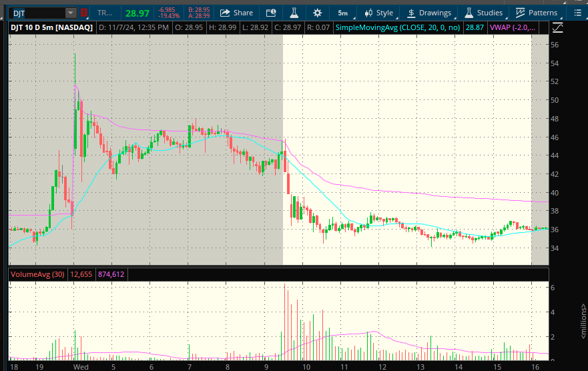Click the candlestick icon beside Style

[x=368, y=13]
